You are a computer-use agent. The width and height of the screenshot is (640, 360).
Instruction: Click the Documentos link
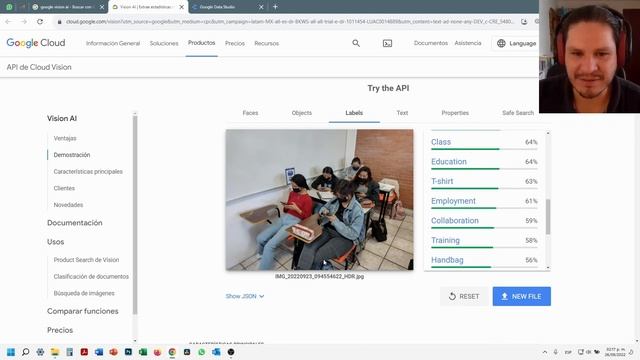431,43
